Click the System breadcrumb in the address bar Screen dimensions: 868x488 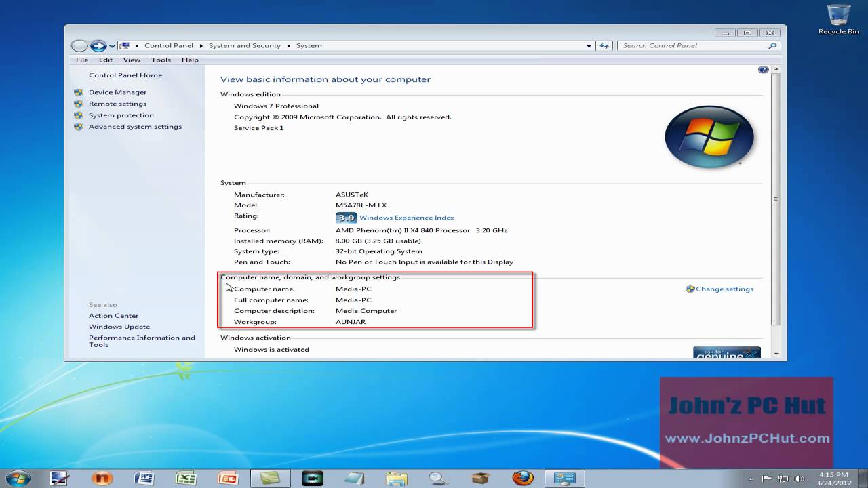click(309, 46)
